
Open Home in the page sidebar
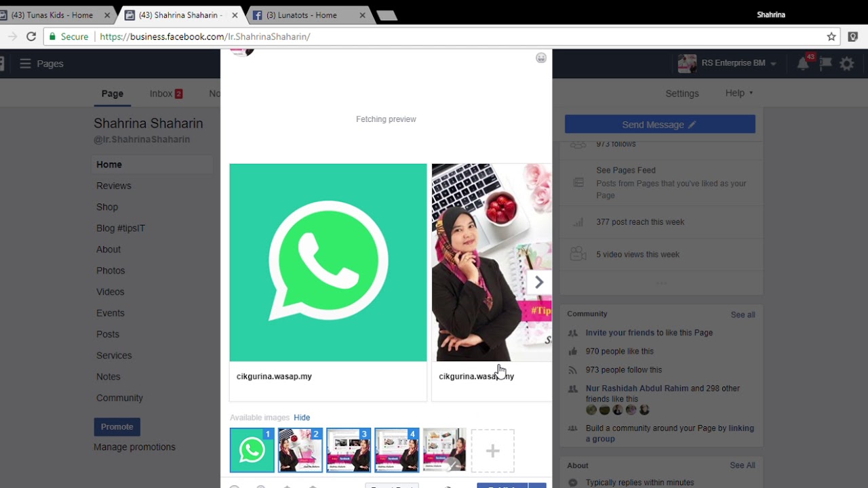pyautogui.click(x=109, y=165)
